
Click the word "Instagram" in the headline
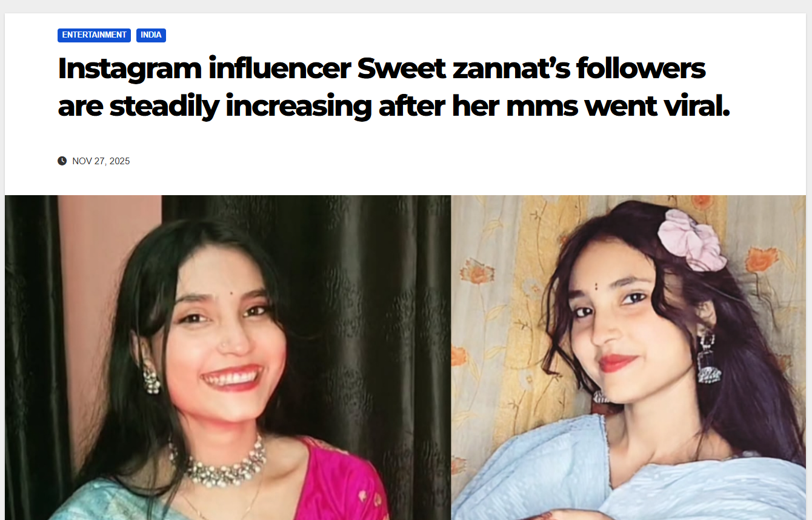click(130, 68)
